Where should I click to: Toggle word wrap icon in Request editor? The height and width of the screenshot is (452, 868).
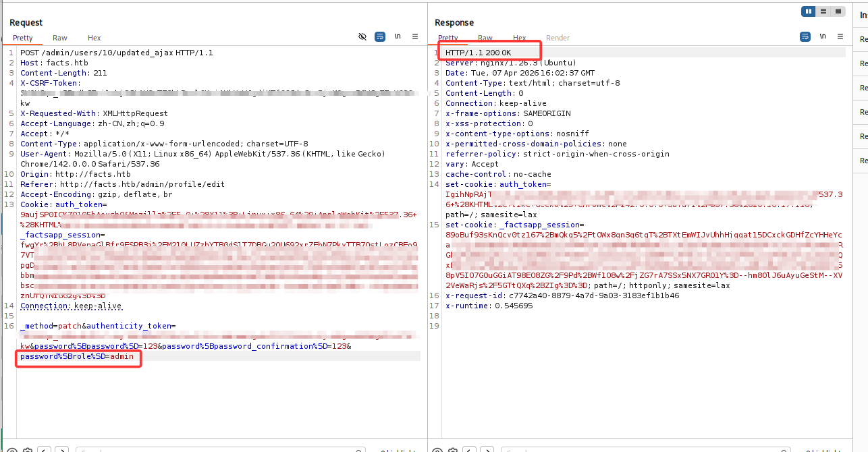380,36
